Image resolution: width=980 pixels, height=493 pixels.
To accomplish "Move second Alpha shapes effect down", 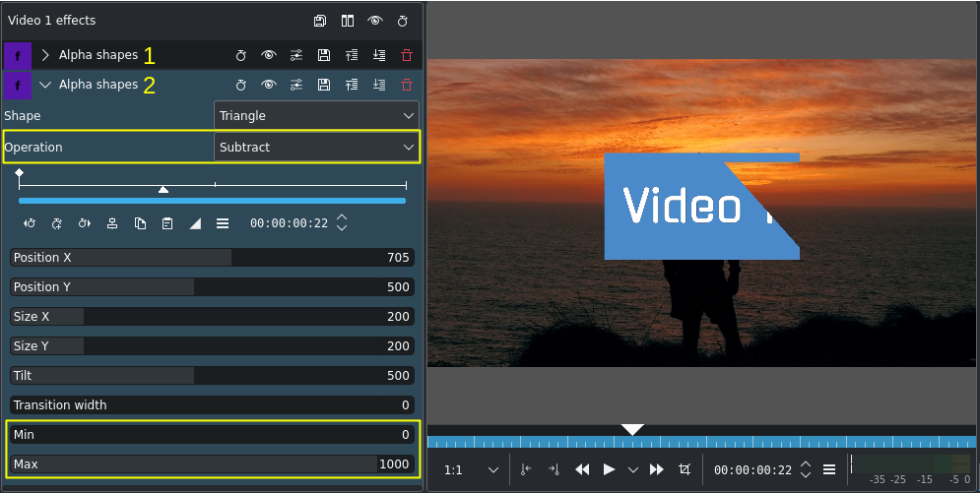I will [379, 85].
